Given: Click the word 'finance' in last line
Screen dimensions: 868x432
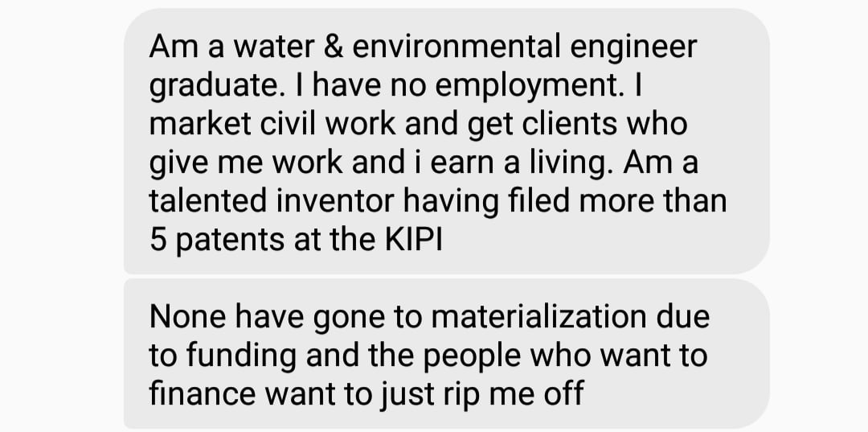Looking at the screenshot, I should (x=203, y=393).
